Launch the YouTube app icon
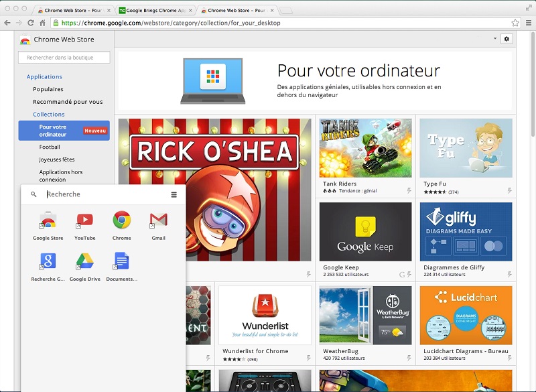This screenshot has width=536, height=392. click(85, 220)
